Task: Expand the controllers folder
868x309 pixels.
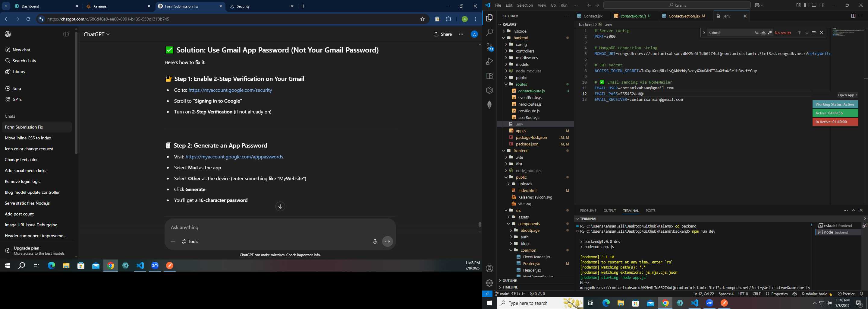Action: [x=506, y=51]
